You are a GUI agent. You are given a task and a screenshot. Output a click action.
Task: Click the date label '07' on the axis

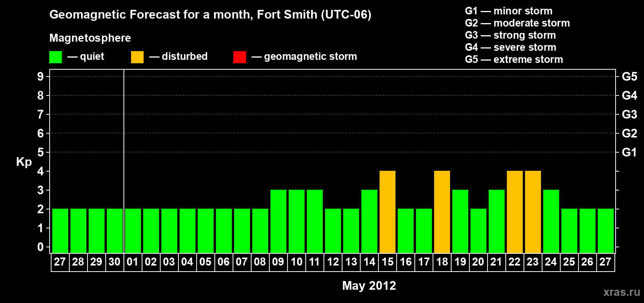[x=242, y=262]
